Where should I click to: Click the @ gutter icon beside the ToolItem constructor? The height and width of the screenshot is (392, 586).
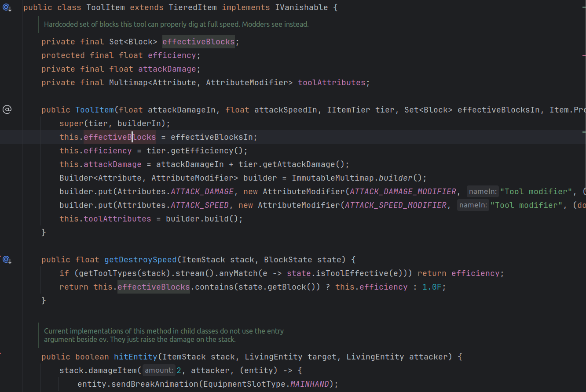coord(7,109)
